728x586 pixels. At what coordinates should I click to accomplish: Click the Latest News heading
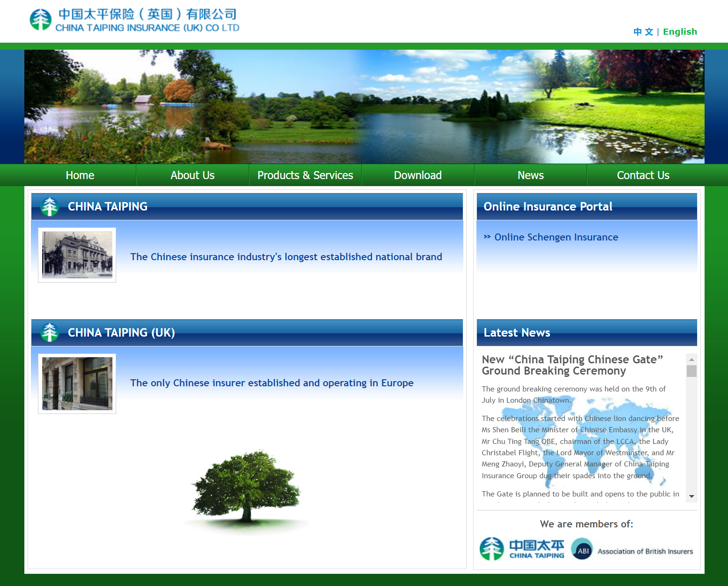517,333
